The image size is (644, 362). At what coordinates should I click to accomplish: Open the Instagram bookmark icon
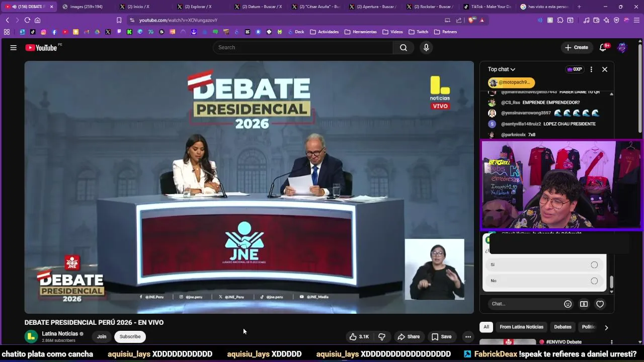[x=43, y=32]
